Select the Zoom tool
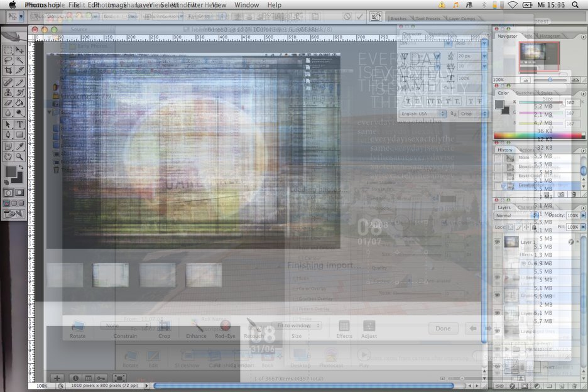This screenshot has width=588, height=392. [19, 157]
